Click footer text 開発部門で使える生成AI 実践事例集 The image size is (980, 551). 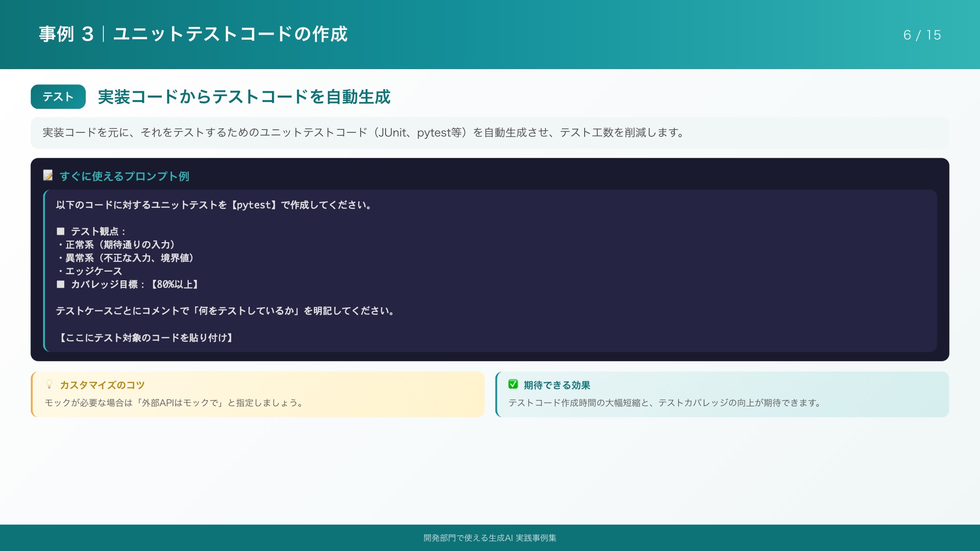[x=490, y=538]
